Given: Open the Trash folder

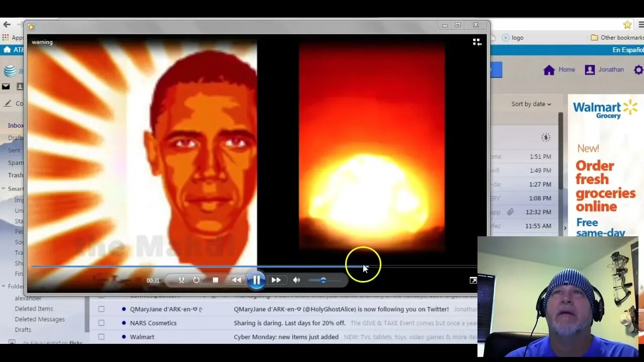Looking at the screenshot, I should pyautogui.click(x=15, y=175).
